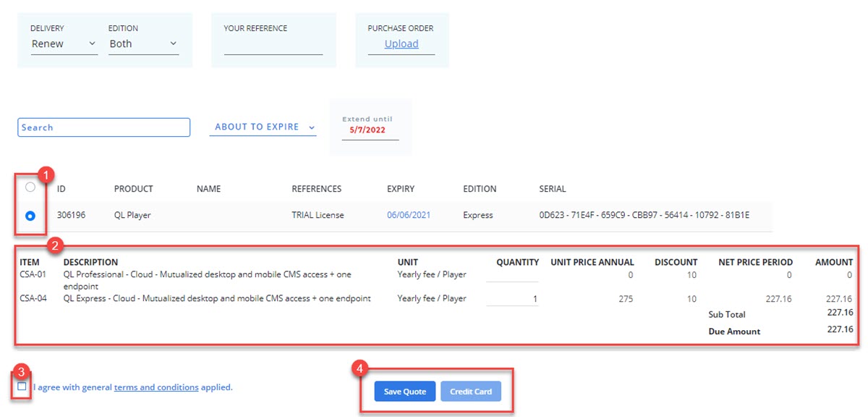Click the Sub Total label

727,315
